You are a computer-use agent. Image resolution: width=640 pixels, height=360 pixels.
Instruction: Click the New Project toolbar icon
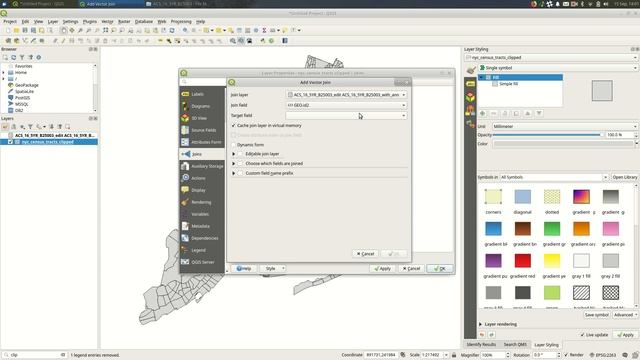tap(8, 30)
